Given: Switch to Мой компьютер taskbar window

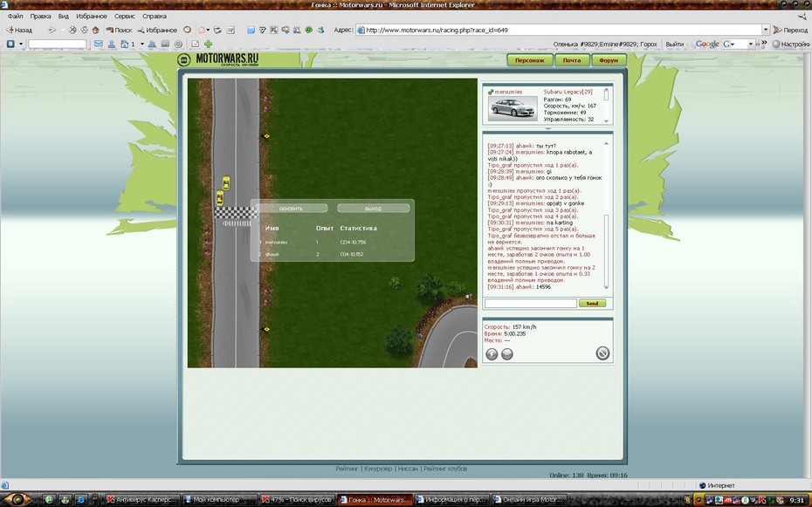Looking at the screenshot, I should pyautogui.click(x=220, y=500).
